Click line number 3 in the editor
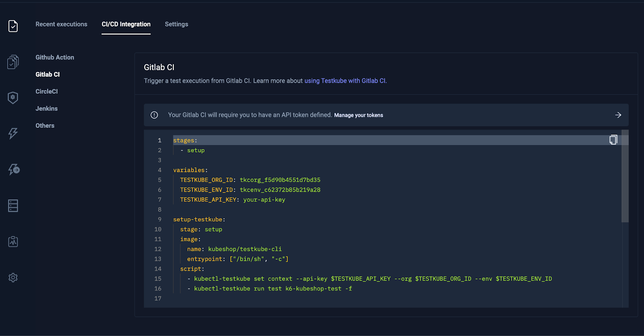This screenshot has width=644, height=336. pos(159,160)
